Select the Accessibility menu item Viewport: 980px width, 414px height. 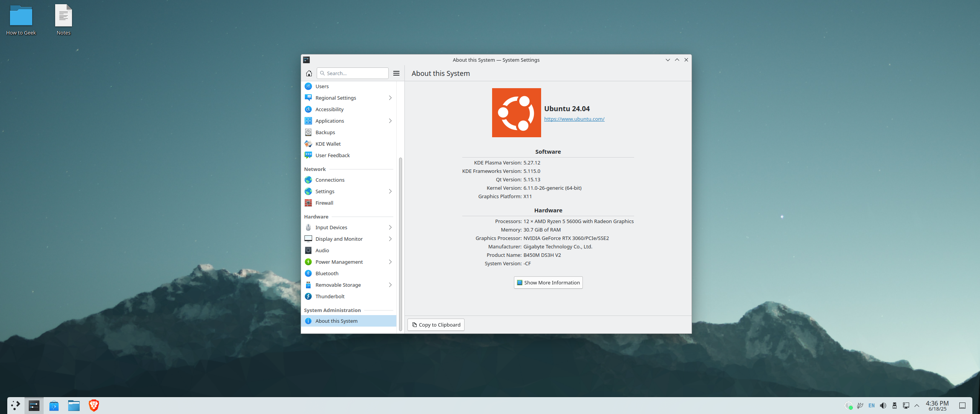point(329,109)
